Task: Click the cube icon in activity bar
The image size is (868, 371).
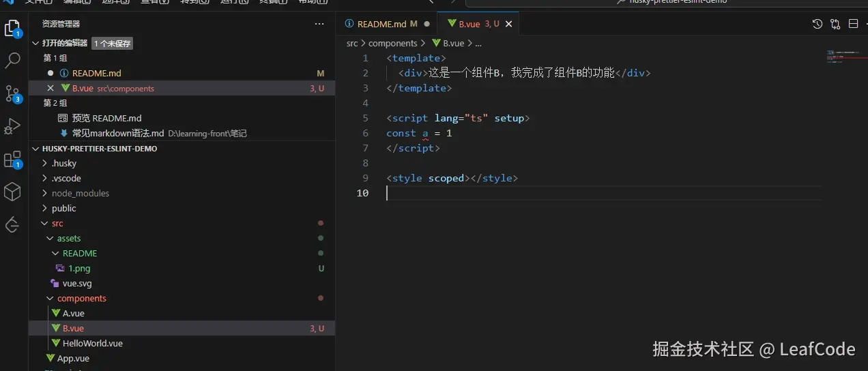Action: click(12, 192)
